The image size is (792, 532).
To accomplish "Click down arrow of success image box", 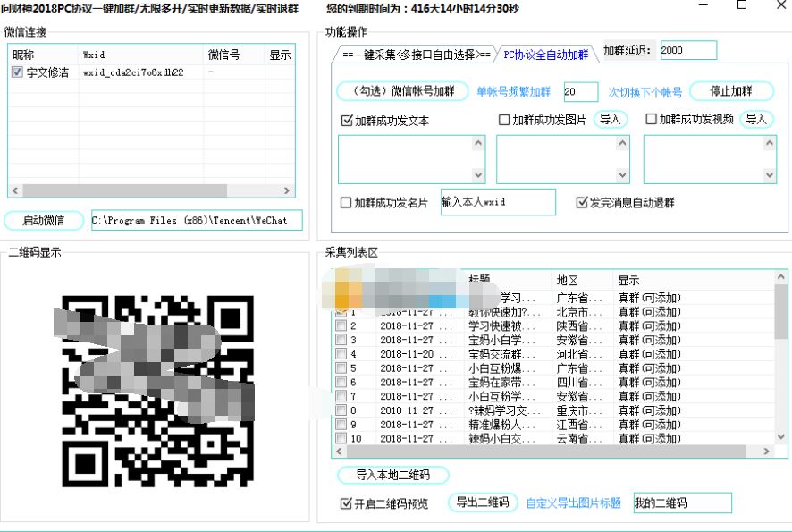I will point(622,175).
